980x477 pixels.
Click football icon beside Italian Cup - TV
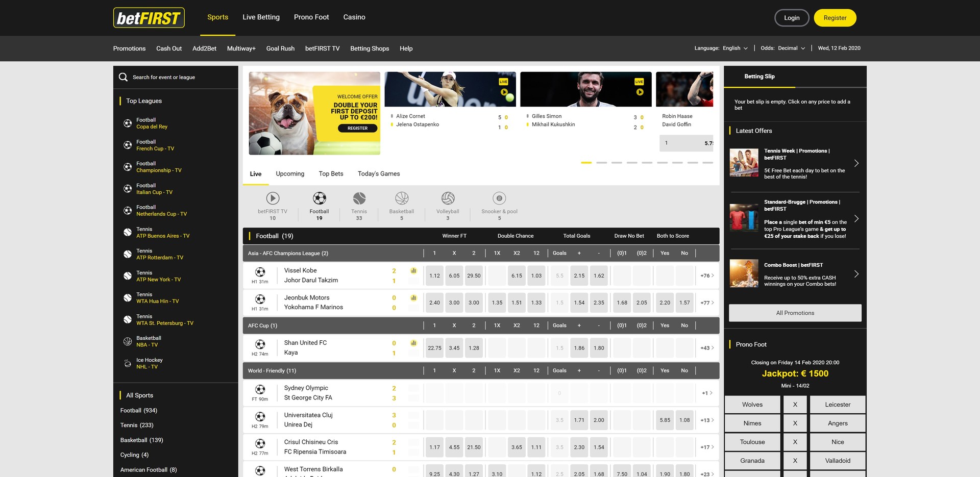tap(128, 189)
